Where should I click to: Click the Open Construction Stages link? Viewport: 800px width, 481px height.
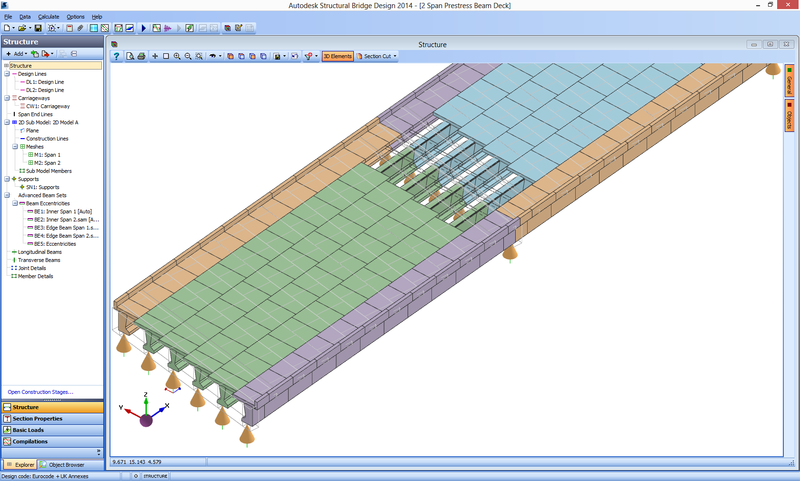click(x=40, y=392)
